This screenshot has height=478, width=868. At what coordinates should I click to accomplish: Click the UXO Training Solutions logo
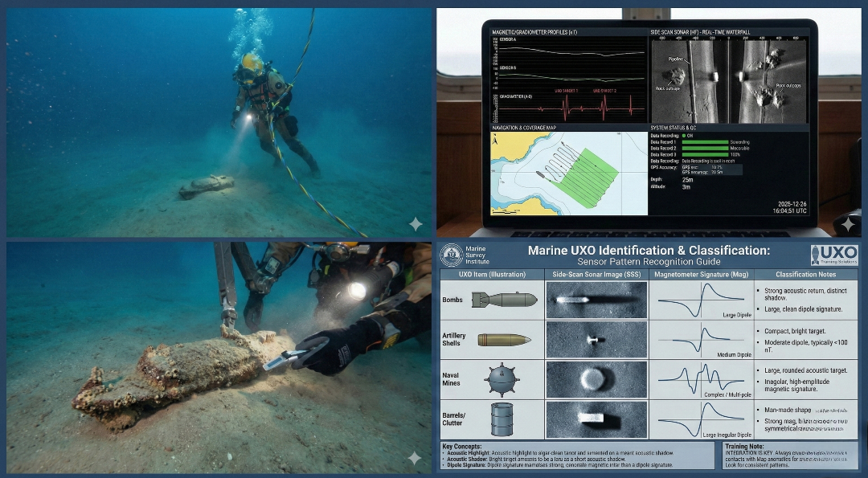[x=834, y=255]
